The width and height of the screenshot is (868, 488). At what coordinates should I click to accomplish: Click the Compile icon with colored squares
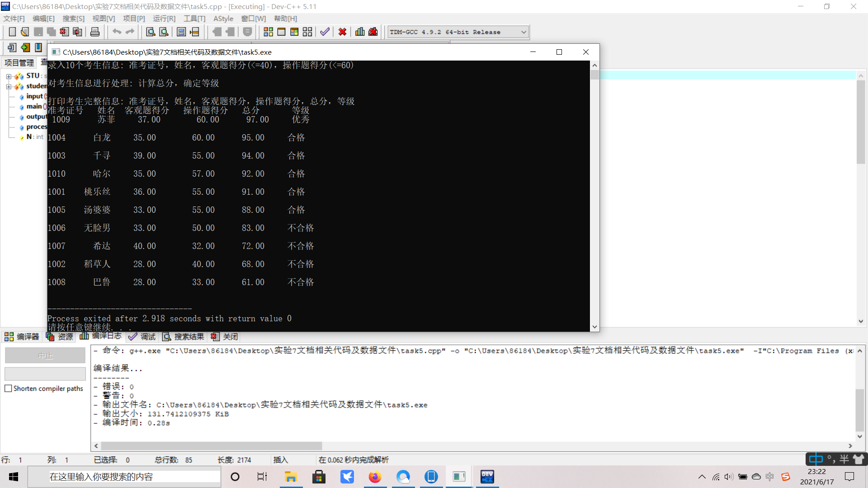tap(268, 32)
